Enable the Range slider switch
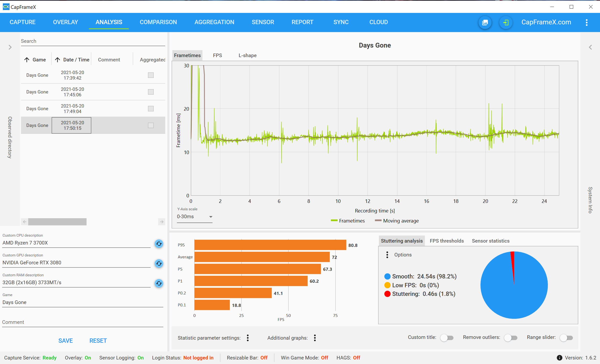 pos(566,338)
